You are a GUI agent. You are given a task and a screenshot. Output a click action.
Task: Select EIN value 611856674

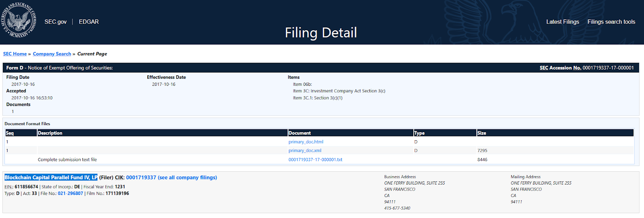pyautogui.click(x=26, y=187)
